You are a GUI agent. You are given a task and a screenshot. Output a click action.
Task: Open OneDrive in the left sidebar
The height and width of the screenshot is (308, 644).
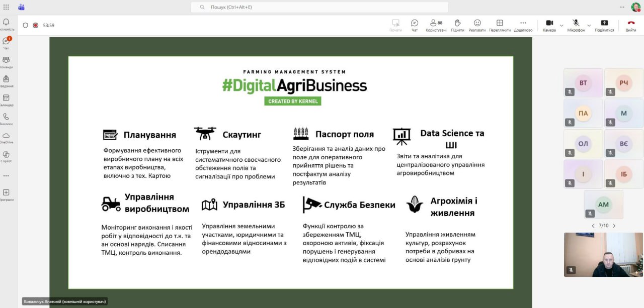(x=6, y=138)
